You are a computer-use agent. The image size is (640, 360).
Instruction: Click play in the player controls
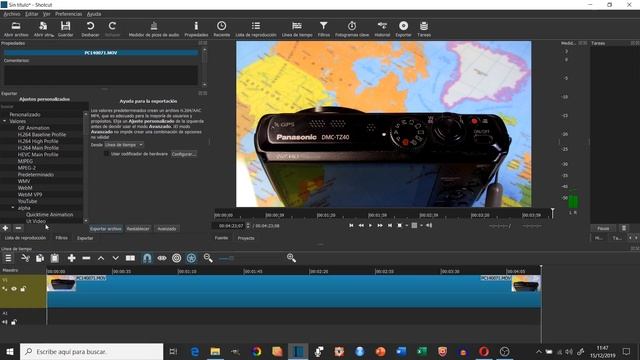coord(370,225)
